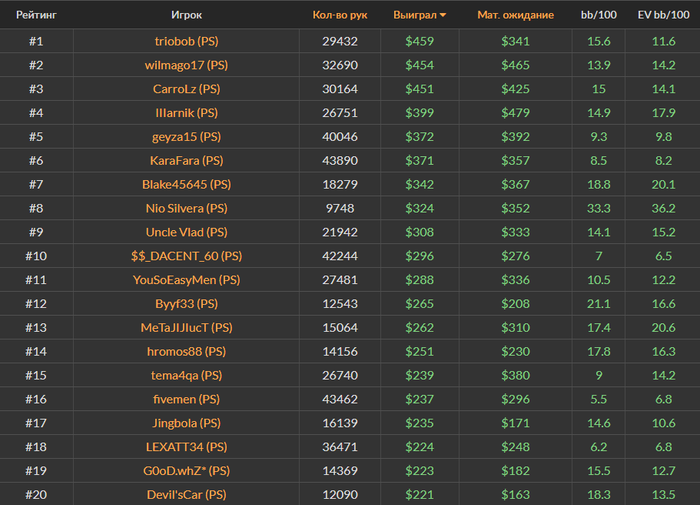Viewport: 700px width, 505px height.
Task: Open player wilmago17 (PS) profile
Action: (186, 65)
